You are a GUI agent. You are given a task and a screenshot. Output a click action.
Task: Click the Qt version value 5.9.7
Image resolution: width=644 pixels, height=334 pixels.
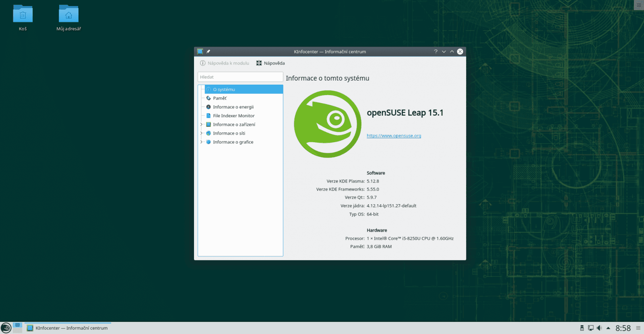click(x=372, y=197)
